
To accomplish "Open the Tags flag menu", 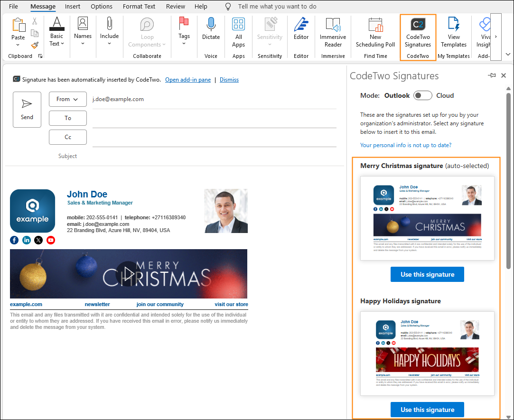I will click(184, 32).
